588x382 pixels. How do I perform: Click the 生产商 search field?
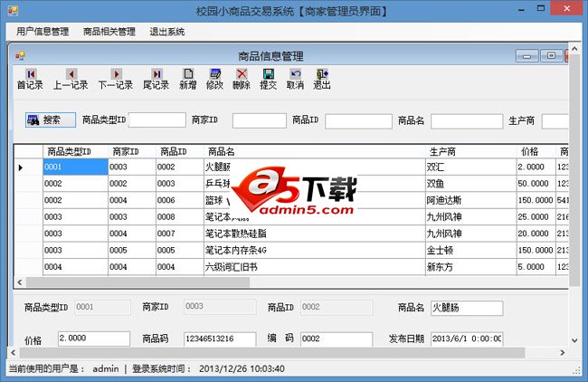click(x=555, y=121)
